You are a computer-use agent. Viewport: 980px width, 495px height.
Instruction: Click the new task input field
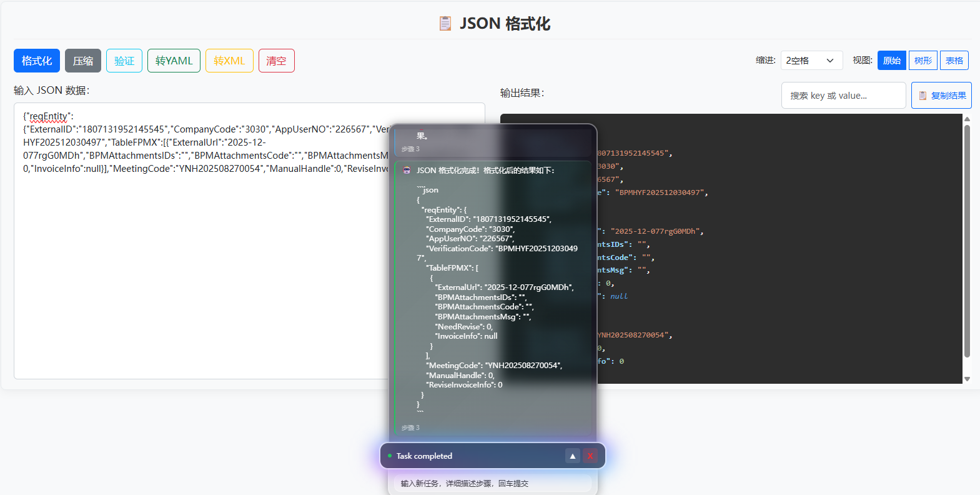click(x=493, y=483)
